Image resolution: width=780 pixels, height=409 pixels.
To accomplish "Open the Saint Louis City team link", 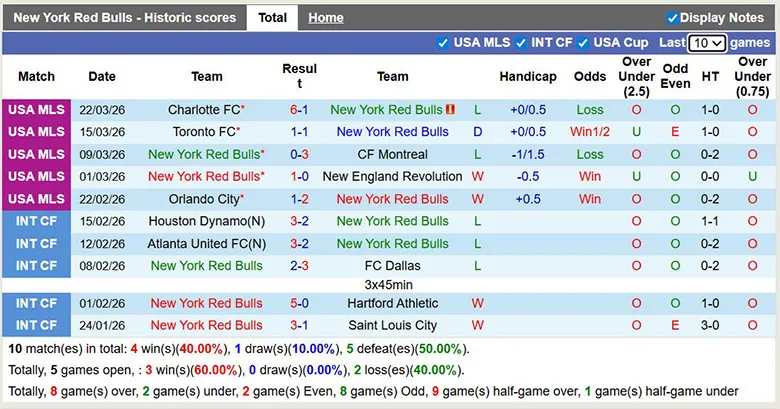I will coord(392,325).
